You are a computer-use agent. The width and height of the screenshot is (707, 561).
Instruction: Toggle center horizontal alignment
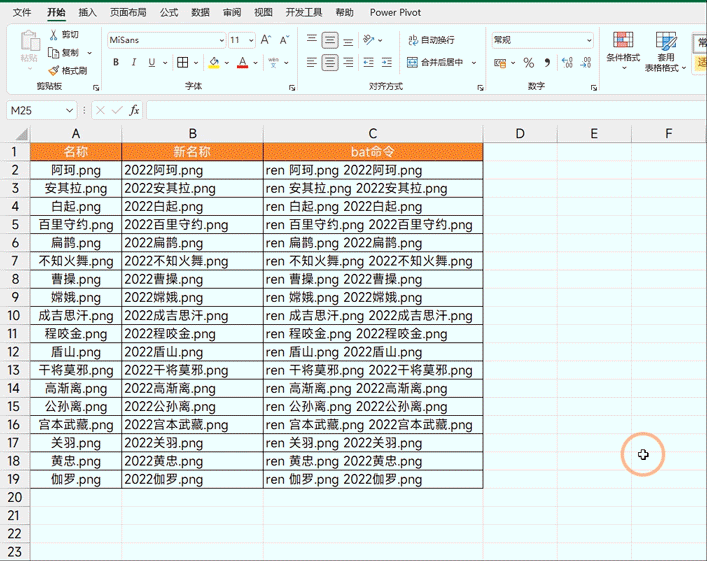point(330,62)
